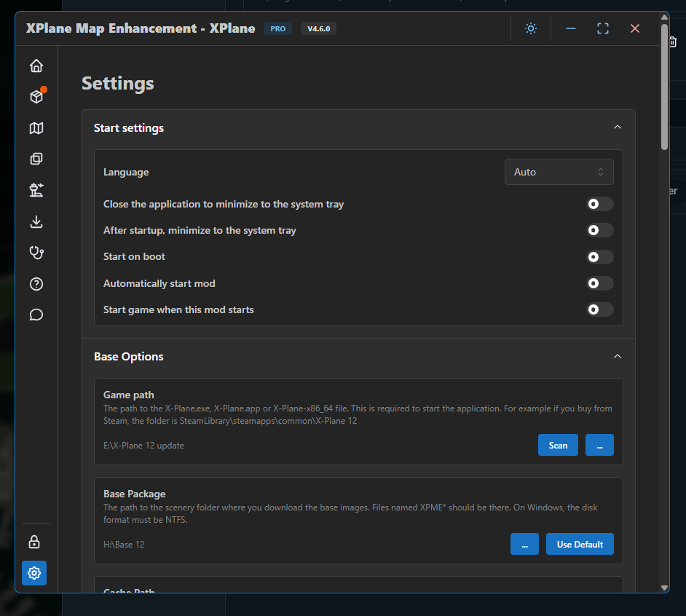The image size is (686, 616).
Task: Click the PRO badge in title bar
Action: [277, 28]
